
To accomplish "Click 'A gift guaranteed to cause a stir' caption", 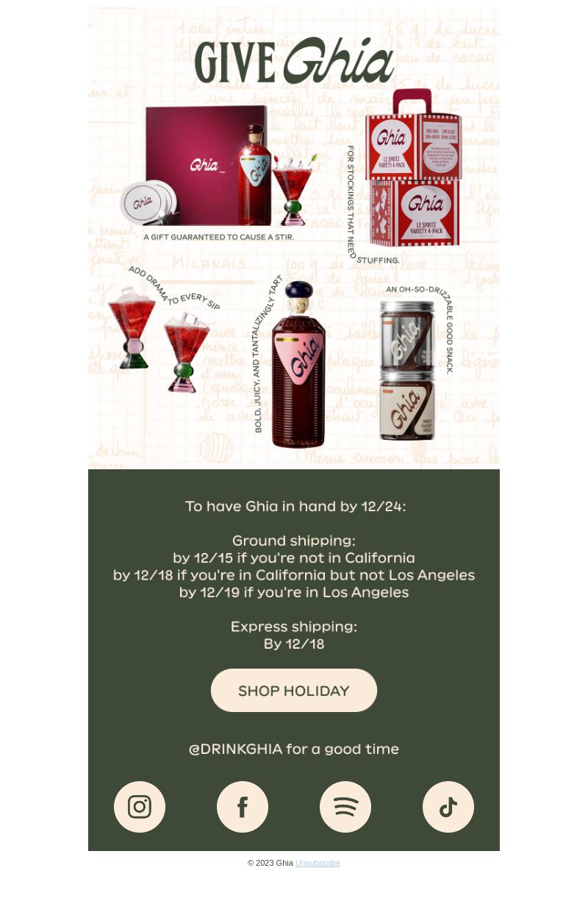I will (219, 237).
